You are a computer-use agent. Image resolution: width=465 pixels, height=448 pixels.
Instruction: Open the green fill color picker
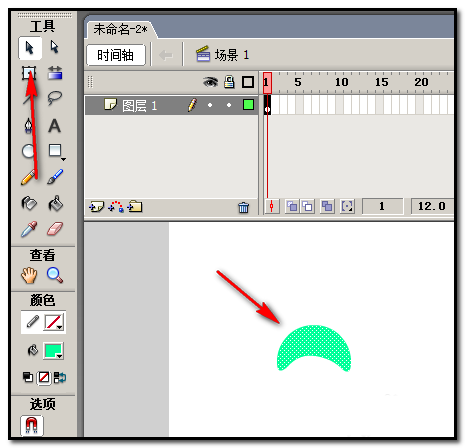[53, 351]
